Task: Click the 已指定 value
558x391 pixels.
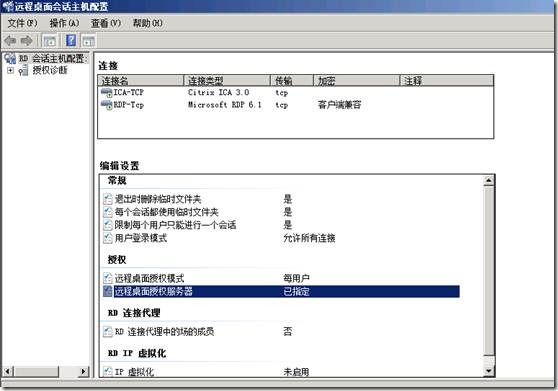Action: click(296, 291)
